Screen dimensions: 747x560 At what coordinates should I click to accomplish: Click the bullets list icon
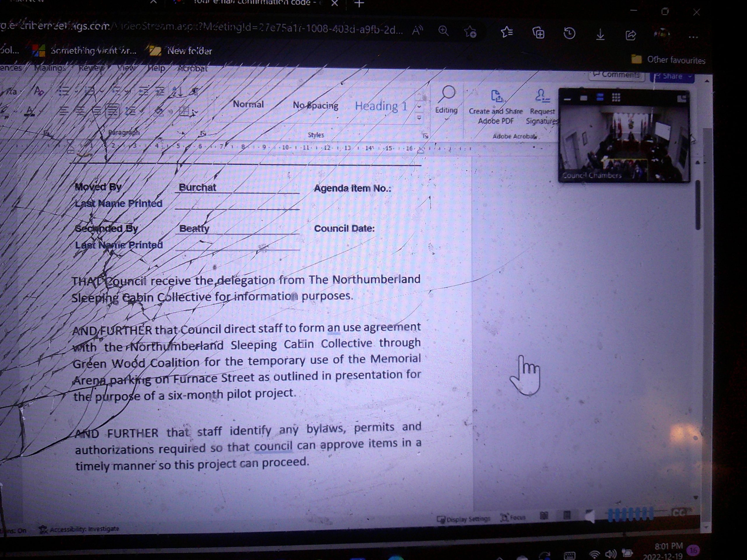pyautogui.click(x=64, y=90)
